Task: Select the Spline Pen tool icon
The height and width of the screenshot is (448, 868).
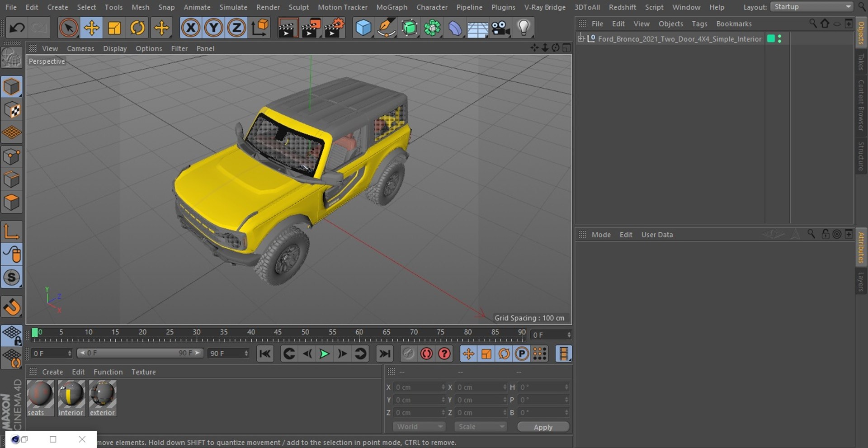Action: point(387,28)
